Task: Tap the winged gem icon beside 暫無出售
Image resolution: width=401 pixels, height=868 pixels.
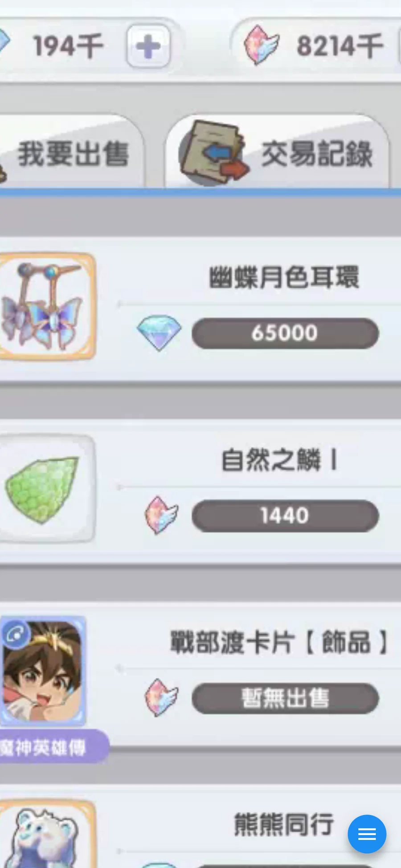Action: (161, 697)
